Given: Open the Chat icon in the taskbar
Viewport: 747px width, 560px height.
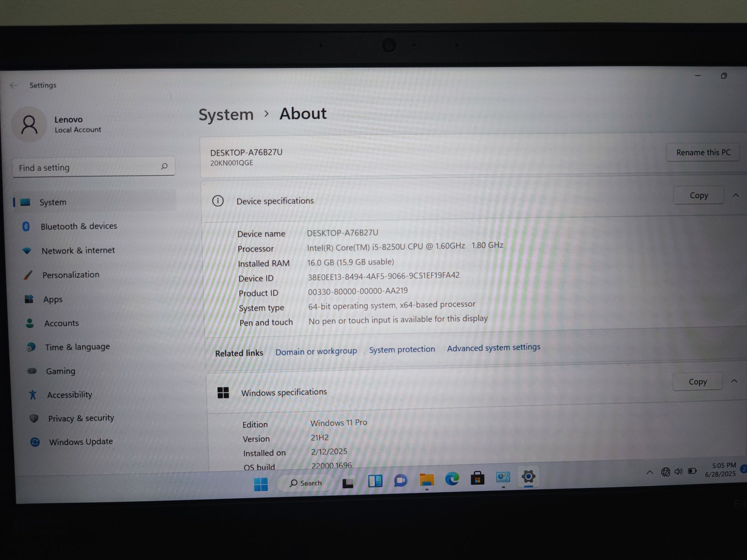Looking at the screenshot, I should (x=400, y=480).
